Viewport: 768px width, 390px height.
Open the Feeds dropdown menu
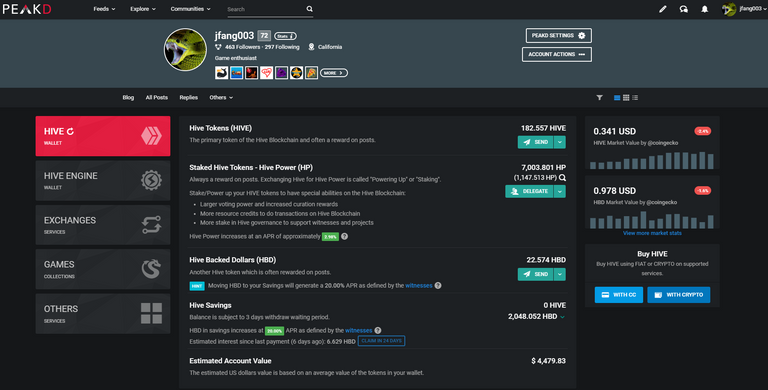tap(104, 9)
